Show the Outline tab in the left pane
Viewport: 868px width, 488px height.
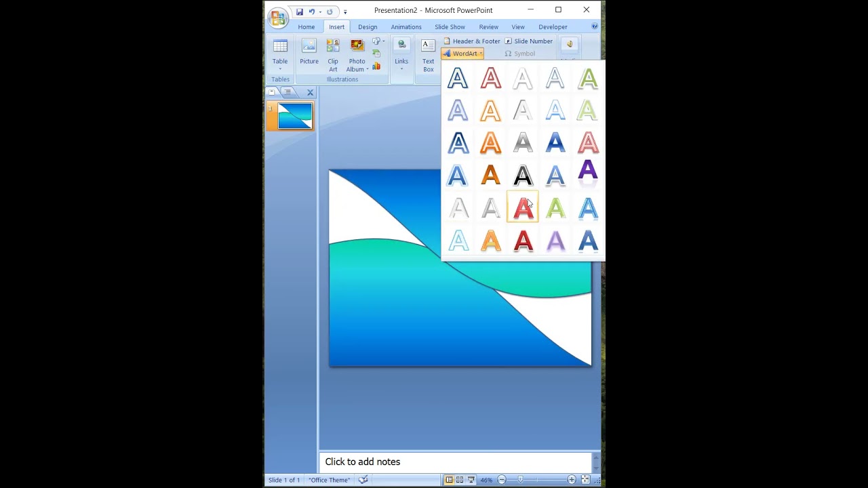point(288,92)
